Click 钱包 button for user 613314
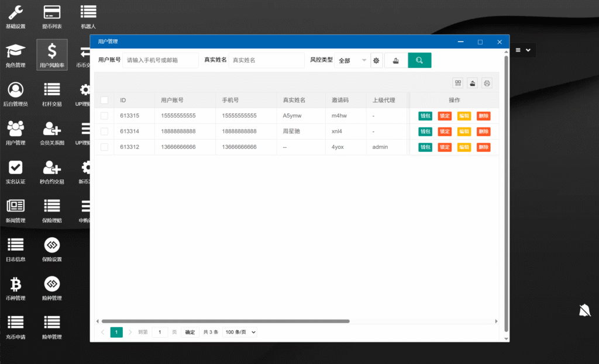This screenshot has height=364, width=599. point(425,131)
